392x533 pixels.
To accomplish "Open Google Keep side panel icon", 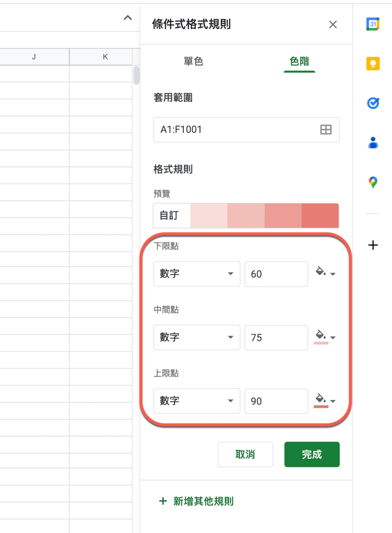I will point(373,63).
